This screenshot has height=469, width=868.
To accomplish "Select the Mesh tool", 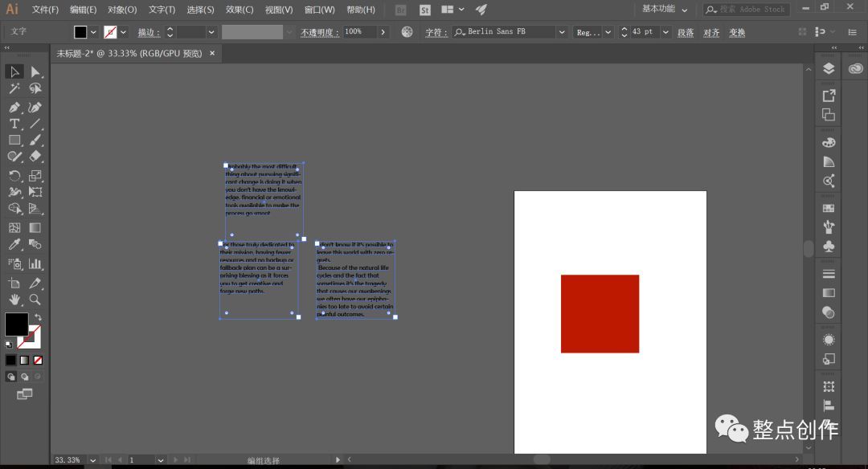I will tap(14, 228).
